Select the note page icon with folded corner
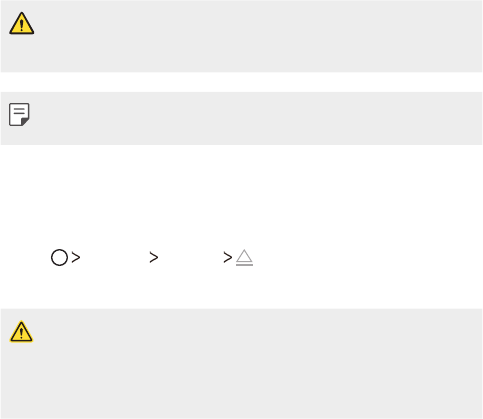Viewport: 483px width, 419px height. (19, 114)
